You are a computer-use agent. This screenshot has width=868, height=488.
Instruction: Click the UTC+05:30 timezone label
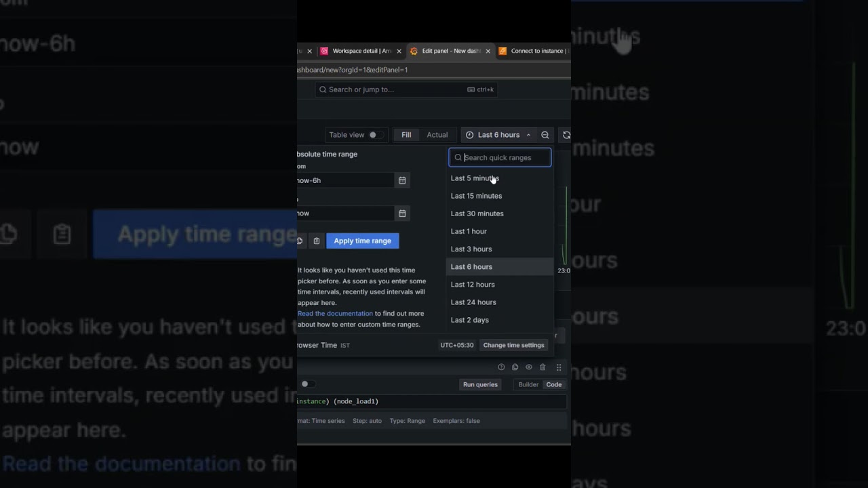tap(457, 345)
